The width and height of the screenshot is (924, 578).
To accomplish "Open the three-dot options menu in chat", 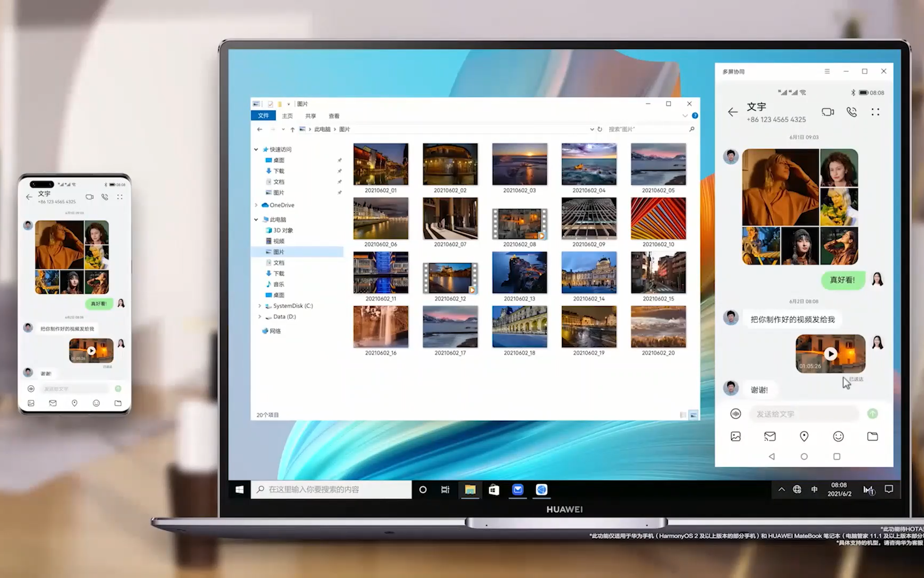I will coord(875,112).
